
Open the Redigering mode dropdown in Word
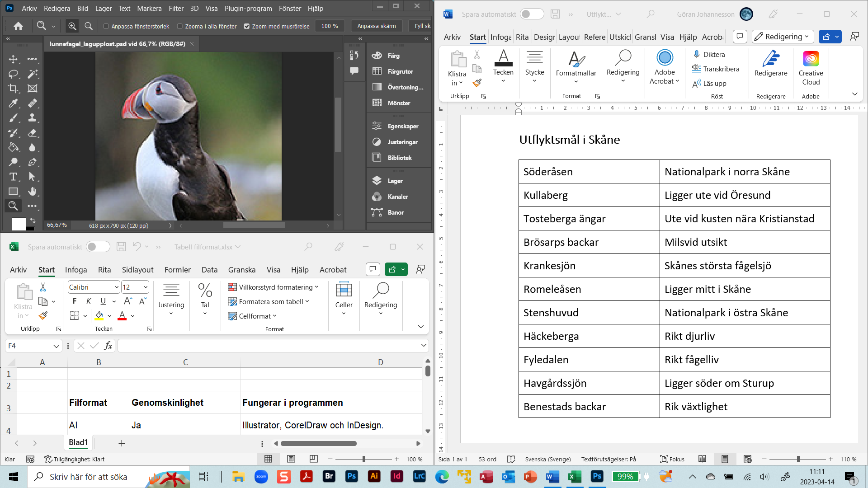783,37
